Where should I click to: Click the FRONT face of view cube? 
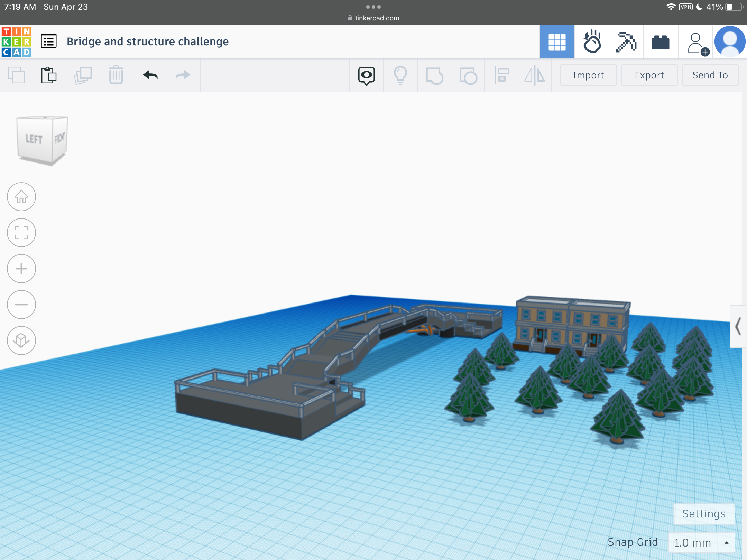[x=59, y=138]
